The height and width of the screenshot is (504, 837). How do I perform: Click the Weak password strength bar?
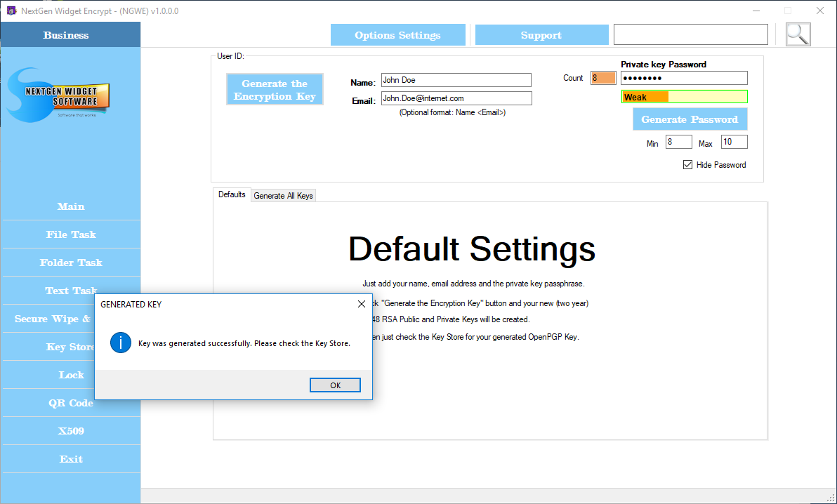click(x=685, y=97)
